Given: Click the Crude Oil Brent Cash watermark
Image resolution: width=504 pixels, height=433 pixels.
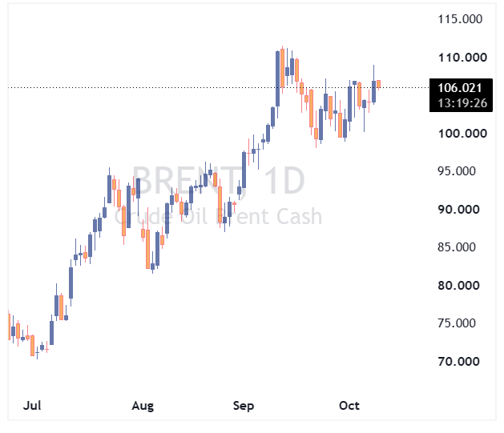Looking at the screenshot, I should pyautogui.click(x=218, y=216).
